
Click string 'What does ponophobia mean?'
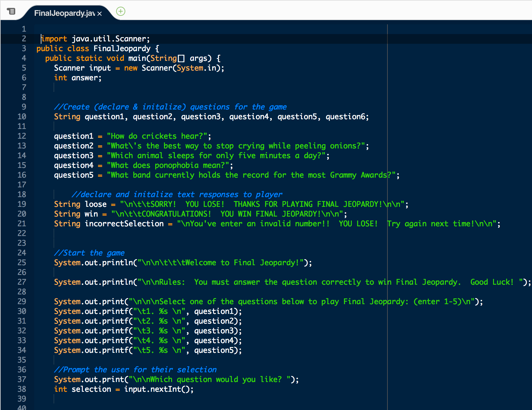[168, 165]
